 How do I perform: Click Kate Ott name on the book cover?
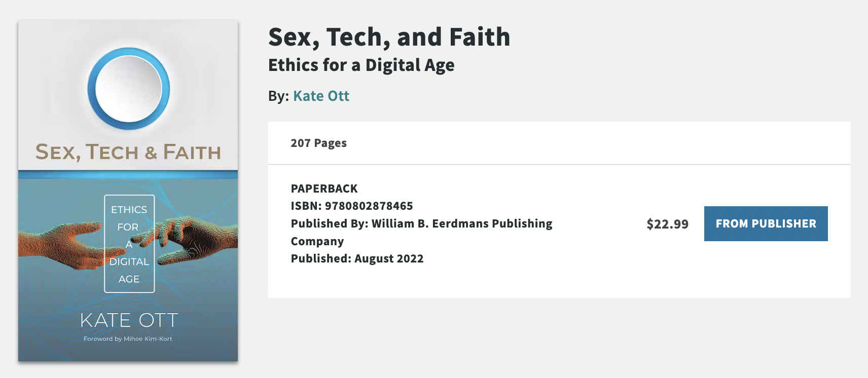[x=127, y=320]
